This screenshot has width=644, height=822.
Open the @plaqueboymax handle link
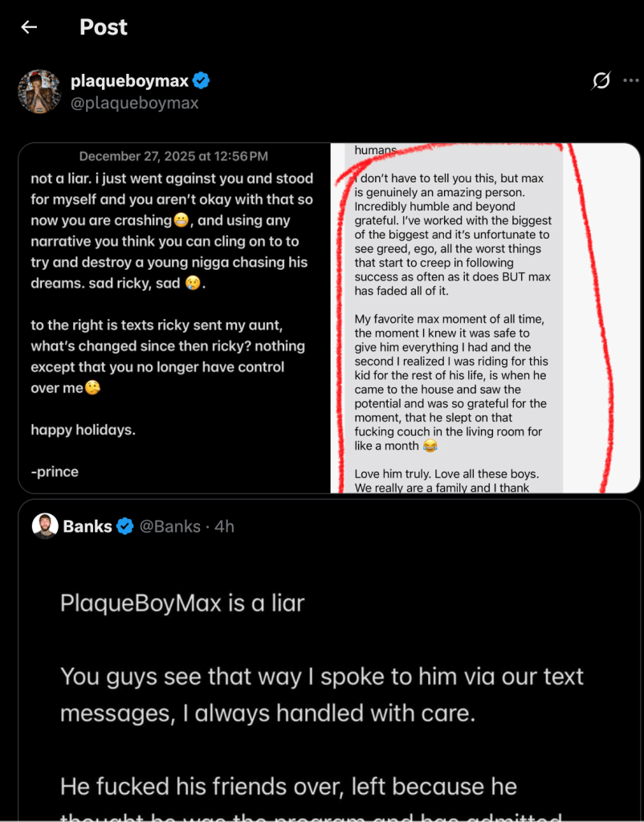[x=134, y=103]
